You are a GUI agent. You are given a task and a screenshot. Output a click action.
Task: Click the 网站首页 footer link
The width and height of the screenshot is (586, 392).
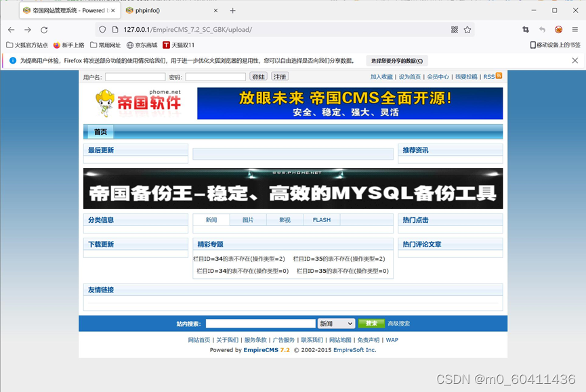(x=198, y=340)
